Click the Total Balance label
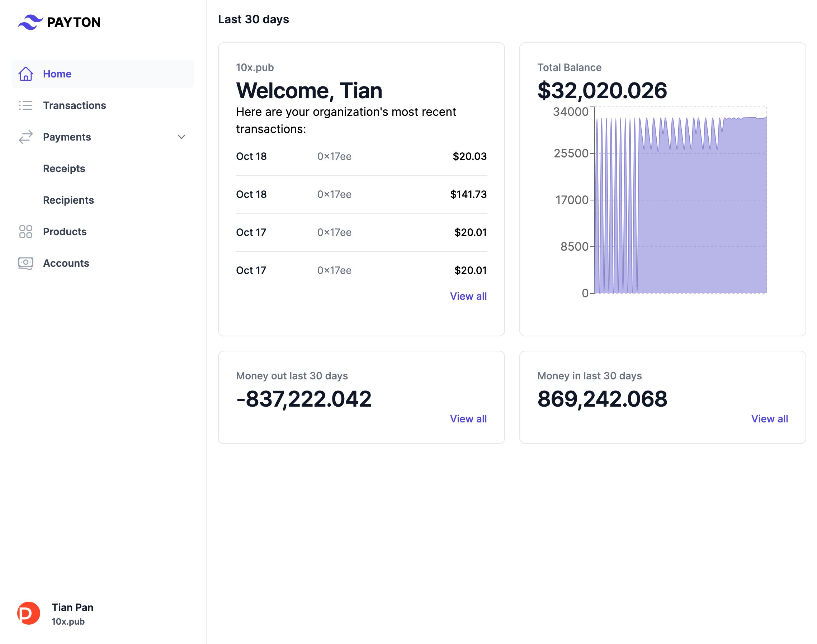817x644 pixels. tap(569, 67)
